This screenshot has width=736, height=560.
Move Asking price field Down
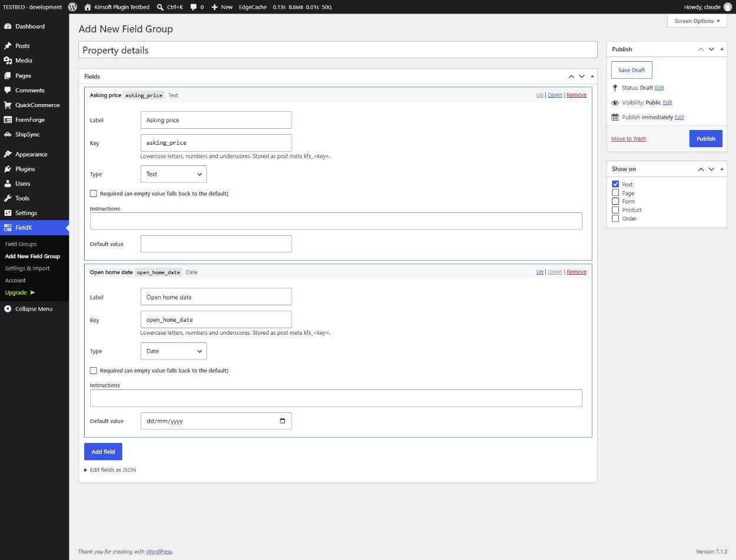[x=555, y=95]
